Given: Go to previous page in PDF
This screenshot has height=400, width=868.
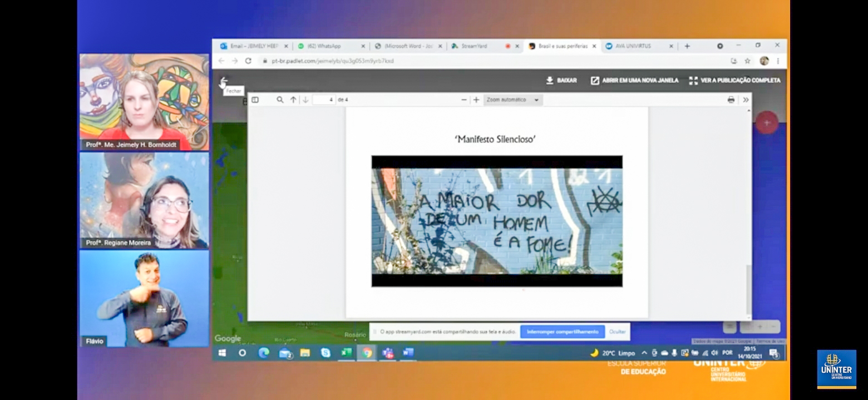Looking at the screenshot, I should pyautogui.click(x=293, y=100).
